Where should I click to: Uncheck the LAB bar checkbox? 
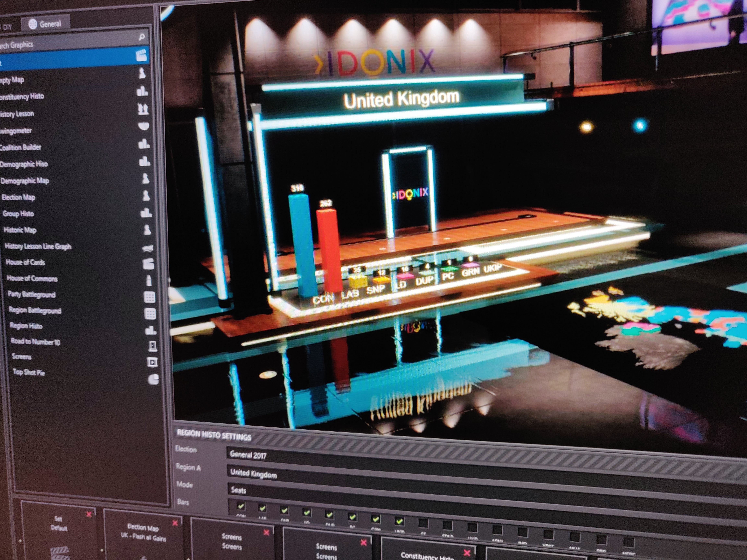[262, 508]
